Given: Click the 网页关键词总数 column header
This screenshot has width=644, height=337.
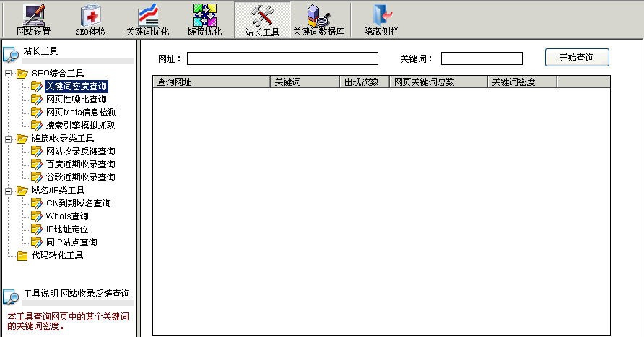Looking at the screenshot, I should coord(439,82).
